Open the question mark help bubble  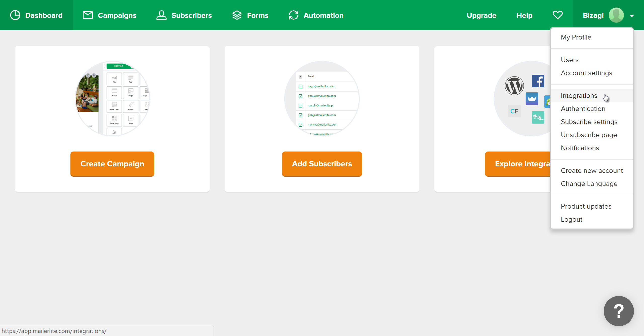(x=619, y=311)
